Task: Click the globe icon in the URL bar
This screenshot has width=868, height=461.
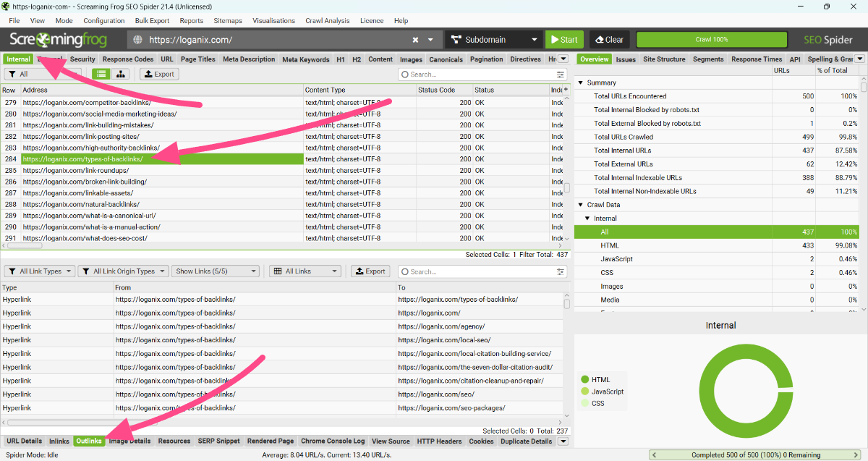Action: (138, 40)
